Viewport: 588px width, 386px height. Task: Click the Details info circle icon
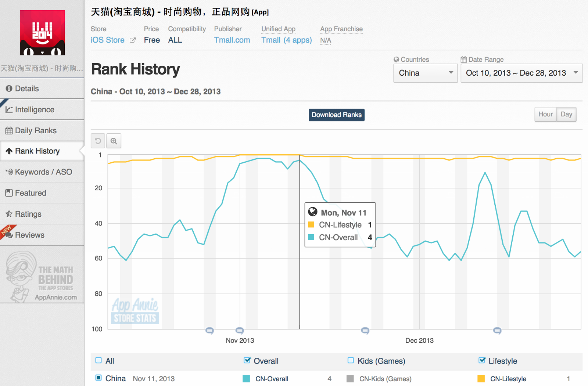click(9, 89)
